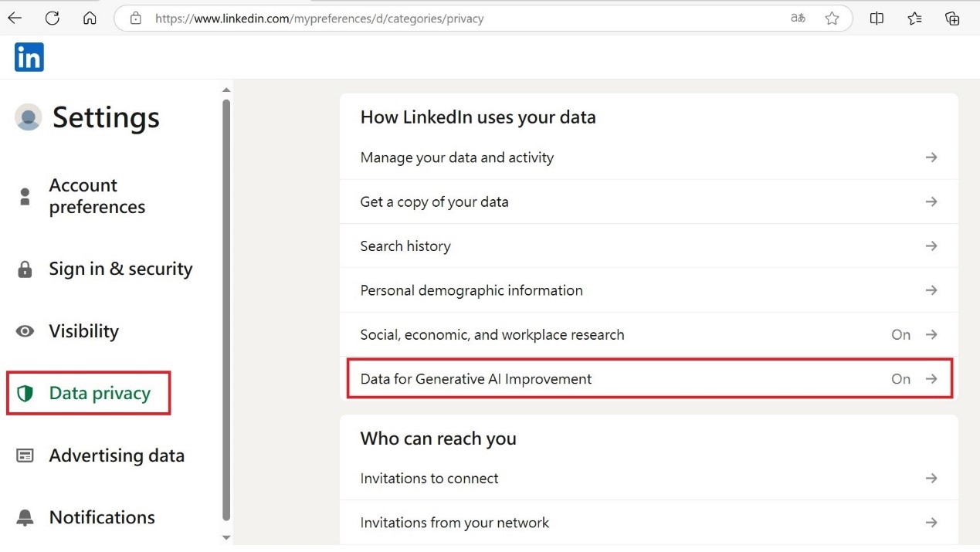The width and height of the screenshot is (980, 552).
Task: Open Personal demographic information
Action: (649, 290)
